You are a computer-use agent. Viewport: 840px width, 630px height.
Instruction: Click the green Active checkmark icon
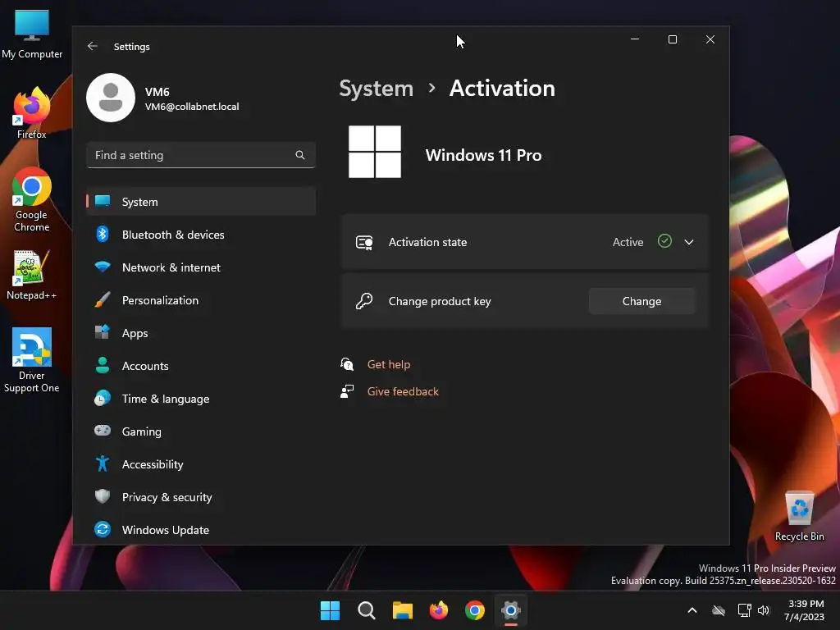664,242
